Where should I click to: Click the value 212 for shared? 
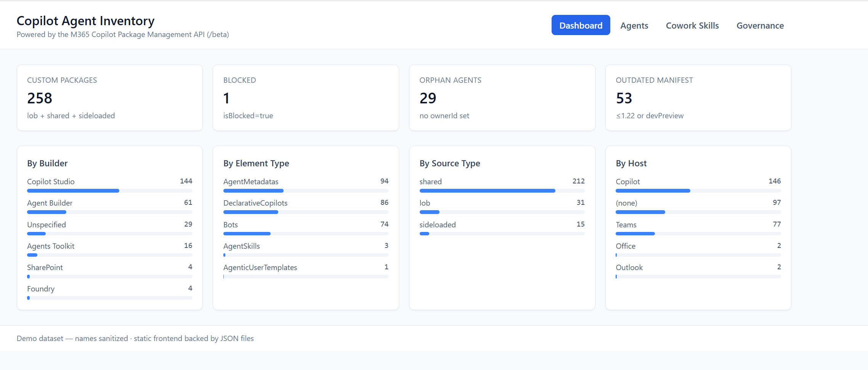[x=578, y=181]
